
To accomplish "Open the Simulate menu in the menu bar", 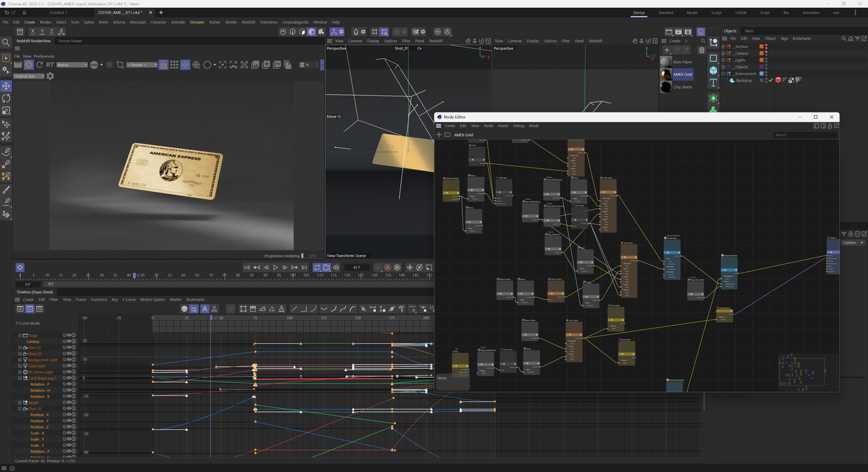I will tap(197, 22).
